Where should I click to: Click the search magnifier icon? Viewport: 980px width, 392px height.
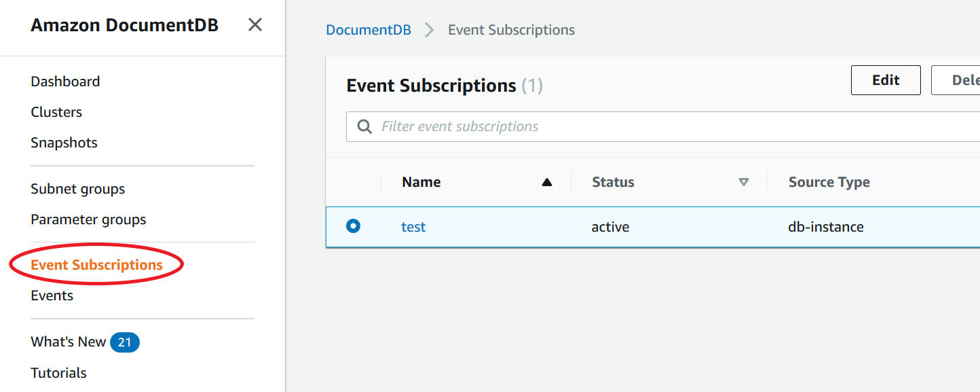coord(364,126)
